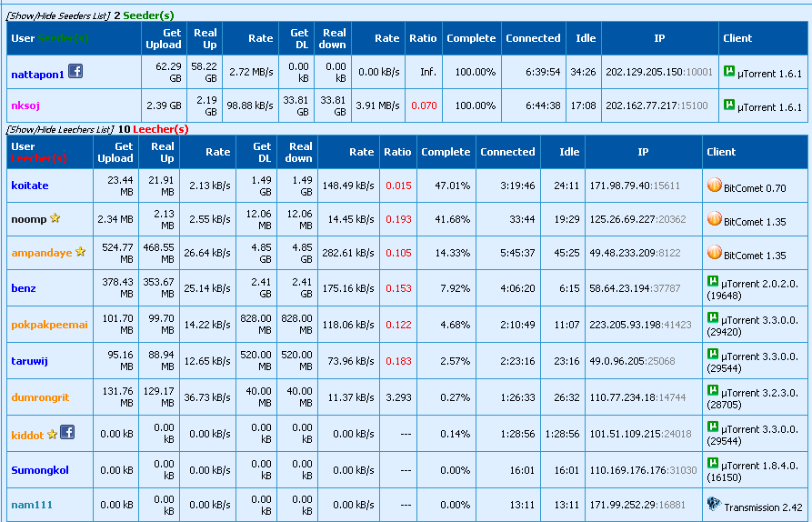The image size is (812, 522).
Task: Click IP address 171.98.79.40
Action: (619, 186)
